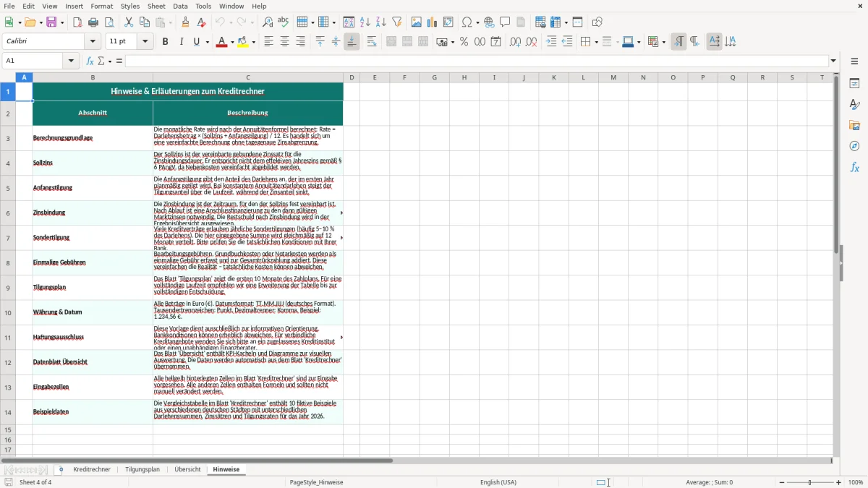The height and width of the screenshot is (488, 868).
Task: Expand the Borders dropdown arrow
Action: 595,42
